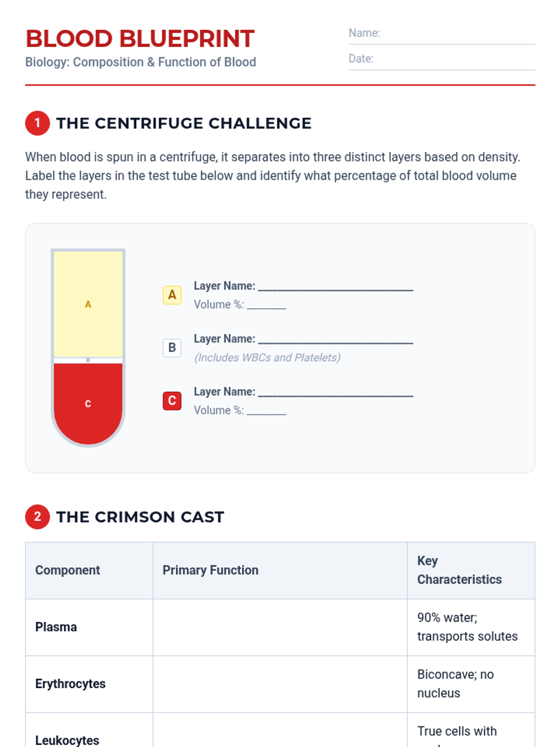Click the red number 2 section badge
Screen dimensions: 560x747
[x=37, y=517]
